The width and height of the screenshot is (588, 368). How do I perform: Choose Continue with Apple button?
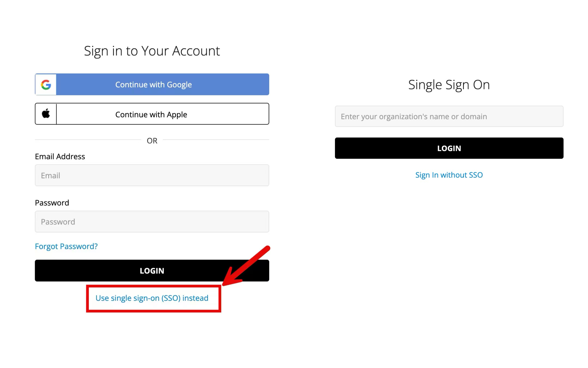[x=152, y=114]
